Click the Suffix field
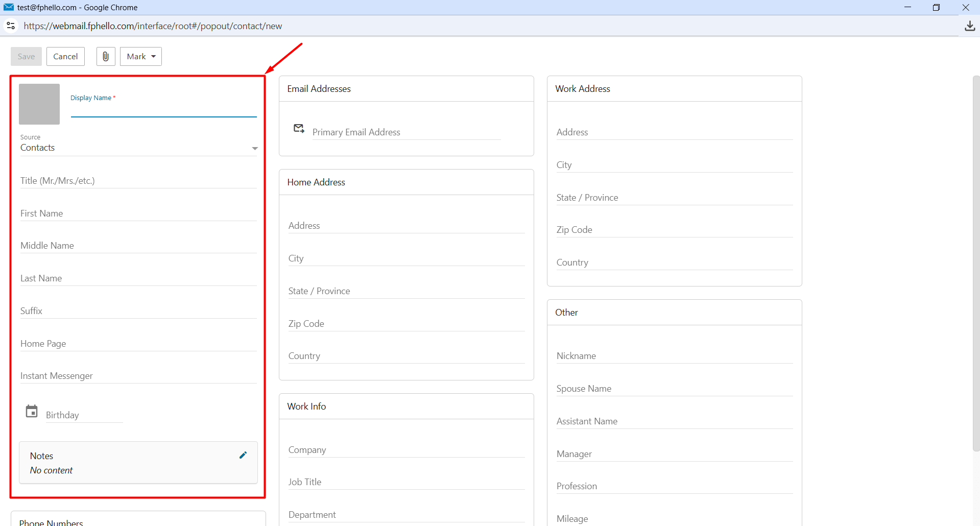The width and height of the screenshot is (980, 526). pos(138,311)
